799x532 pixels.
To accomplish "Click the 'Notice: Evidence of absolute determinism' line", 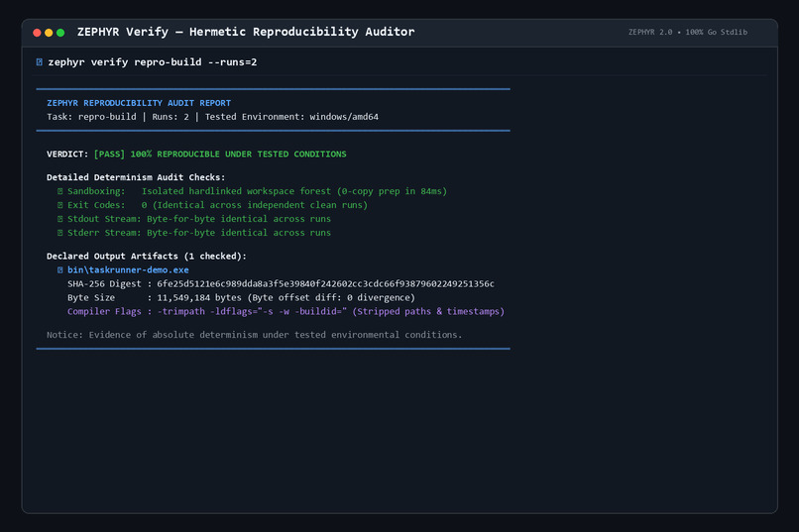I will 255,335.
